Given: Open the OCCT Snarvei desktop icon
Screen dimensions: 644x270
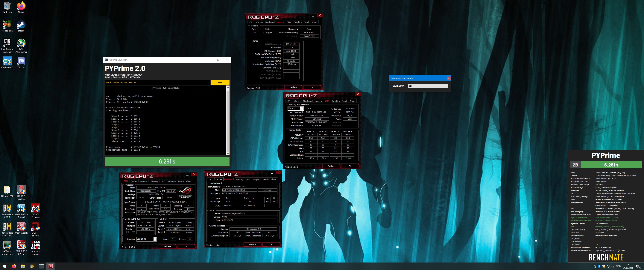Looking at the screenshot, I should click(x=35, y=229).
